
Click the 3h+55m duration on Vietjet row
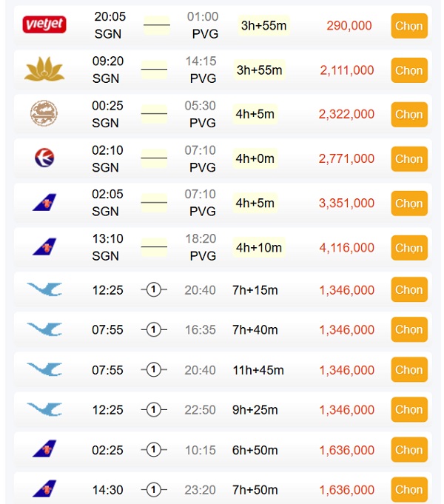(263, 26)
